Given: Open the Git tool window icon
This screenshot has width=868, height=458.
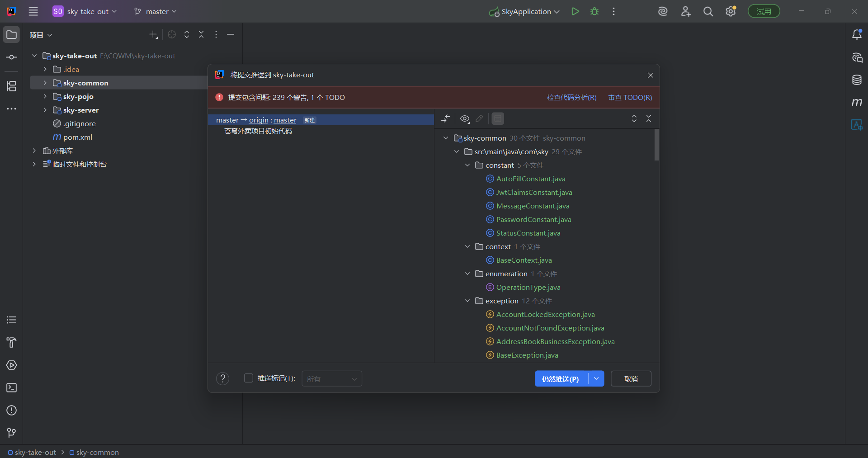Looking at the screenshot, I should tap(12, 433).
